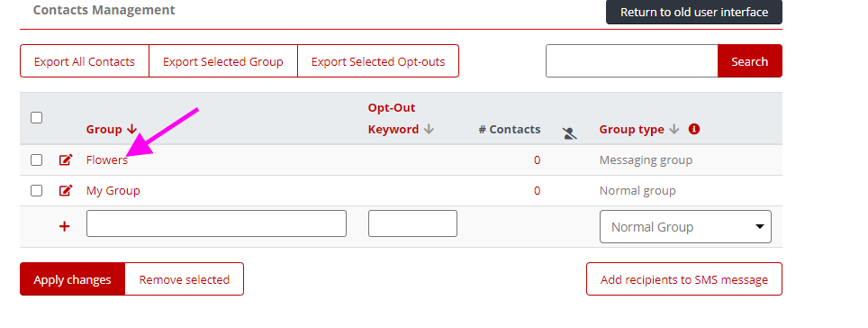Screen dimensions: 868x328
Task: Check the My Group checkbox
Action: point(37,191)
